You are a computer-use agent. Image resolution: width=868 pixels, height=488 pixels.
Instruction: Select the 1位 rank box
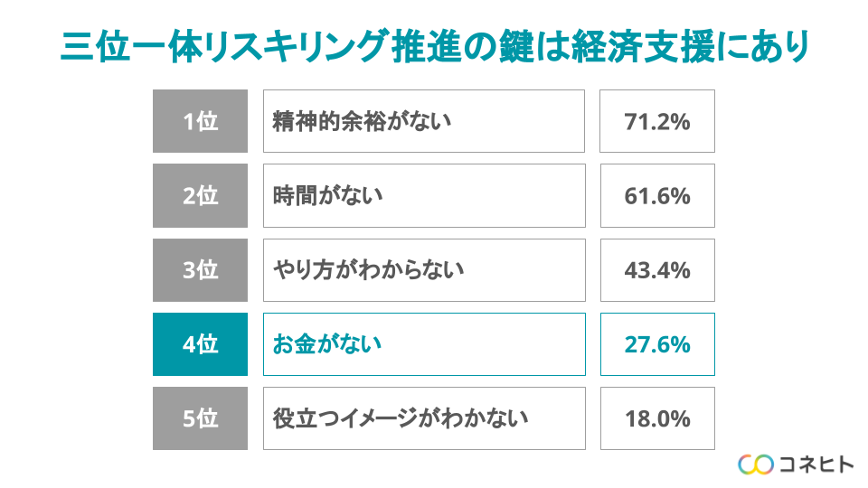coord(200,121)
